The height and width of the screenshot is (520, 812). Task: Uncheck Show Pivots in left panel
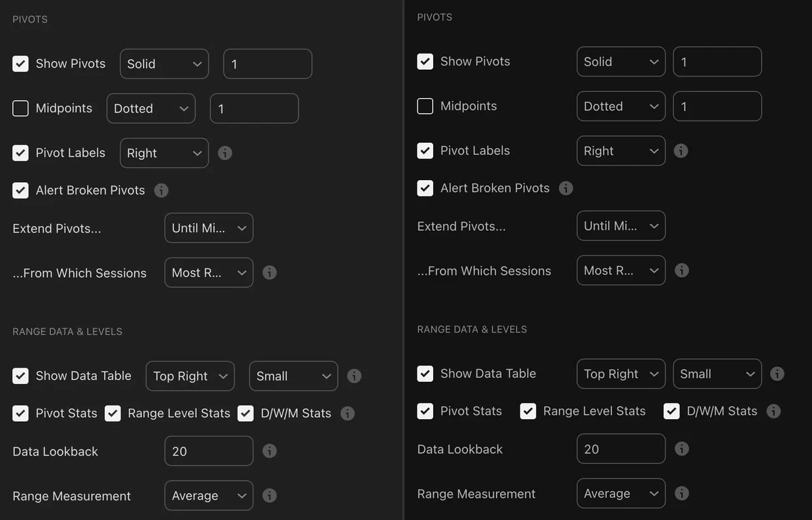(x=20, y=64)
